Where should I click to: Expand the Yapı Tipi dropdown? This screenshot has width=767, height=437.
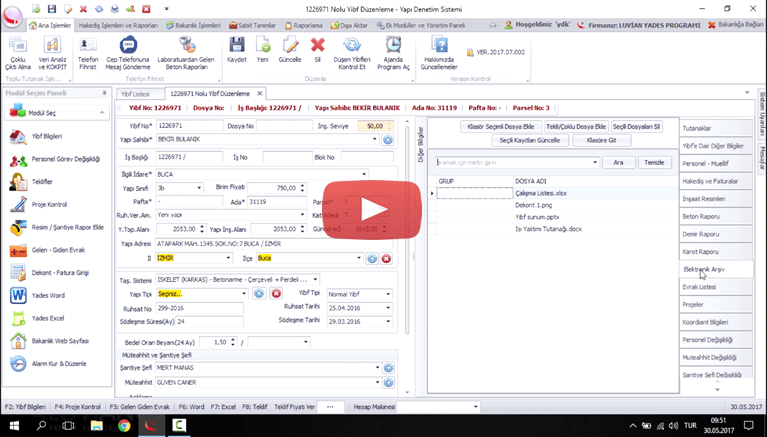pyautogui.click(x=244, y=293)
